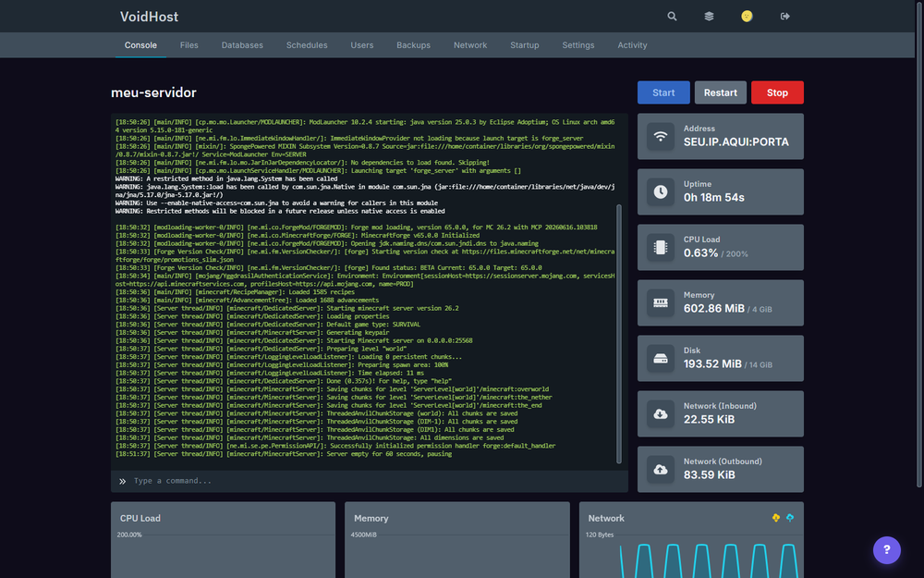Click the sign-out icon in header
The image size is (924, 578).
[784, 17]
